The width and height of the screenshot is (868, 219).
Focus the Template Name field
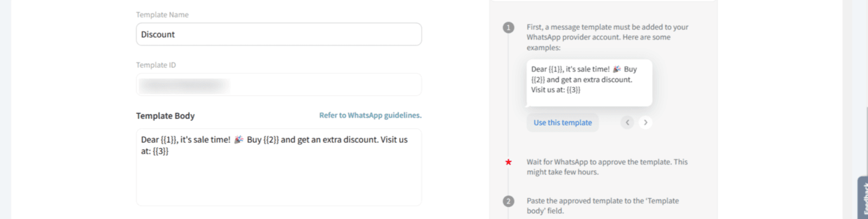[x=279, y=34]
